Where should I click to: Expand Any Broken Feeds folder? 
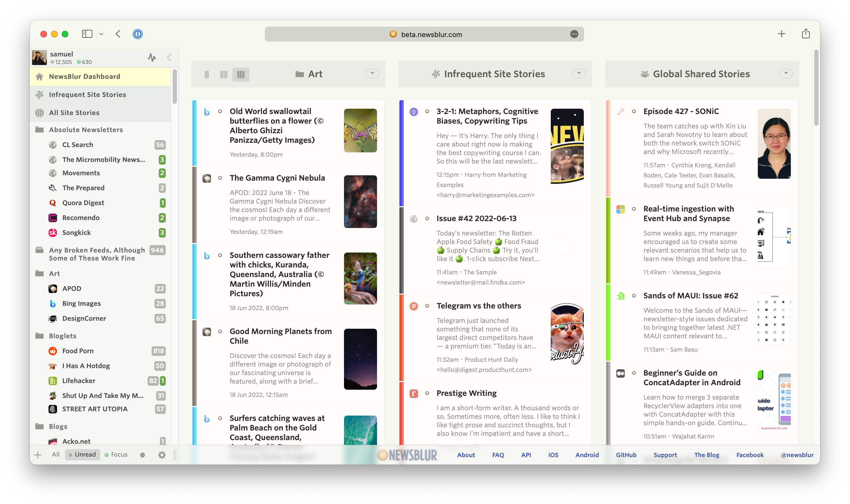[x=39, y=250]
